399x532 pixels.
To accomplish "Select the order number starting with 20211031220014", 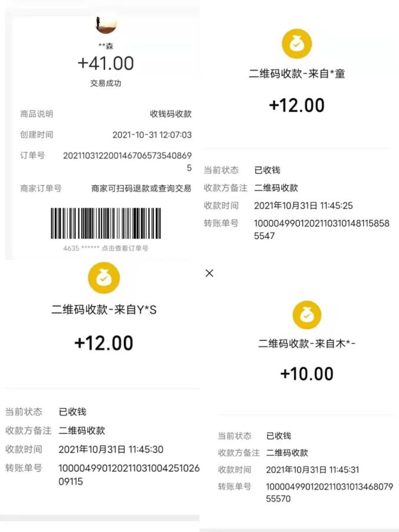I will click(127, 161).
